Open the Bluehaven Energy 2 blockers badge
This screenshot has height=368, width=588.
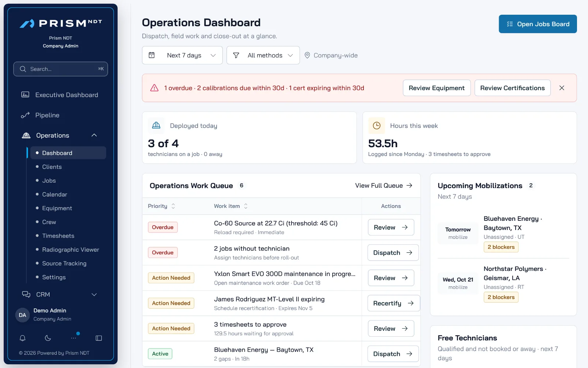point(501,247)
